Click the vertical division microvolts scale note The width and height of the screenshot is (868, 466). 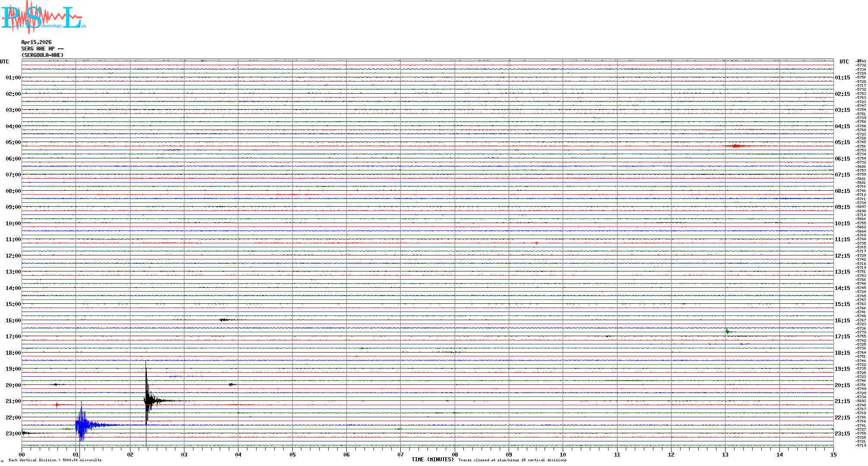[x=55, y=460]
